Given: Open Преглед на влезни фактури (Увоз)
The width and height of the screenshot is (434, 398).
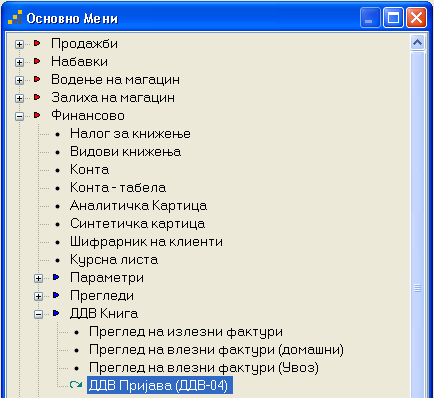Looking at the screenshot, I should click(204, 368).
